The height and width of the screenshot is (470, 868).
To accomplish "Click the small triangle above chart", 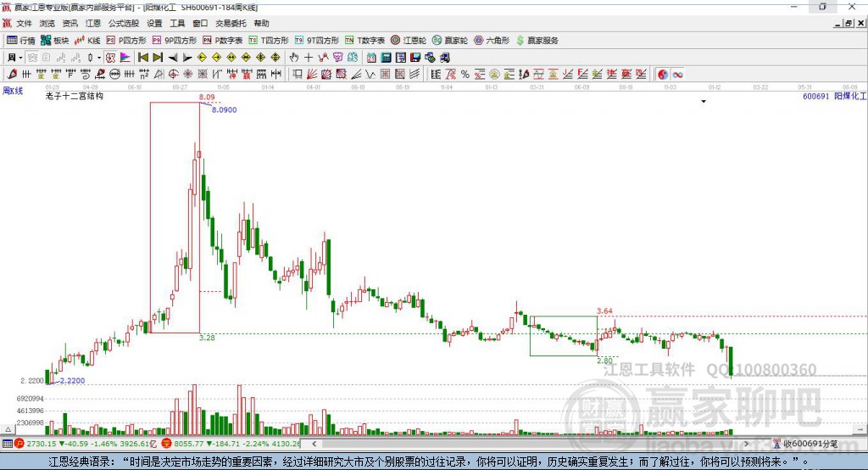I will (x=704, y=102).
